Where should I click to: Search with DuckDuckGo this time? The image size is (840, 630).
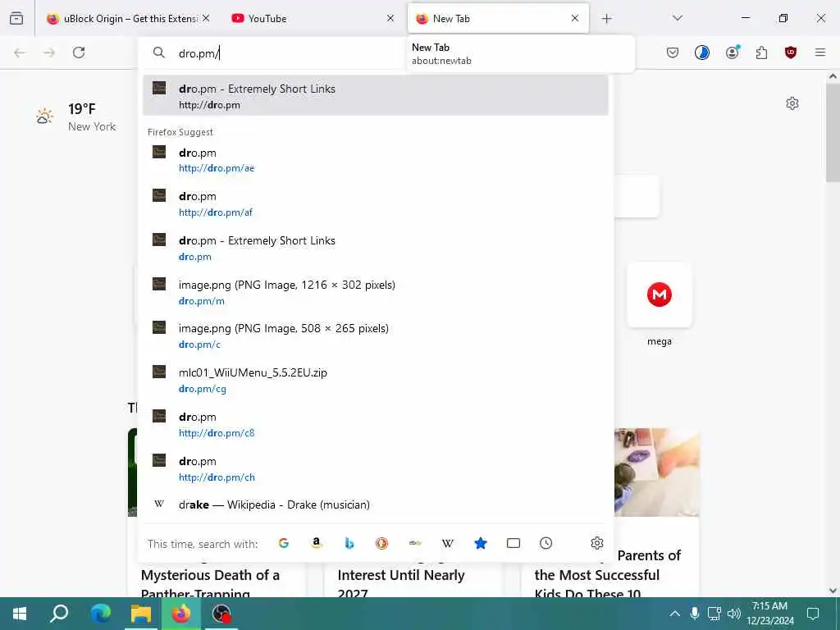click(381, 543)
